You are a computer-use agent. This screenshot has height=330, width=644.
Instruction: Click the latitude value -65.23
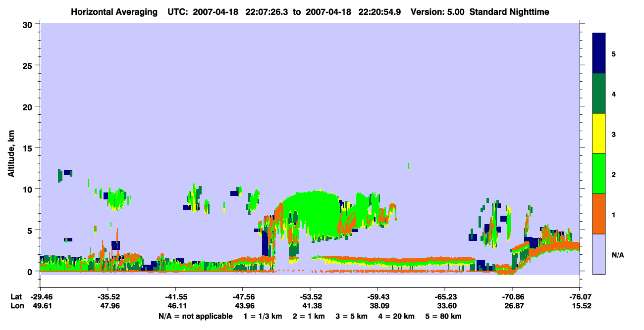(x=445, y=297)
